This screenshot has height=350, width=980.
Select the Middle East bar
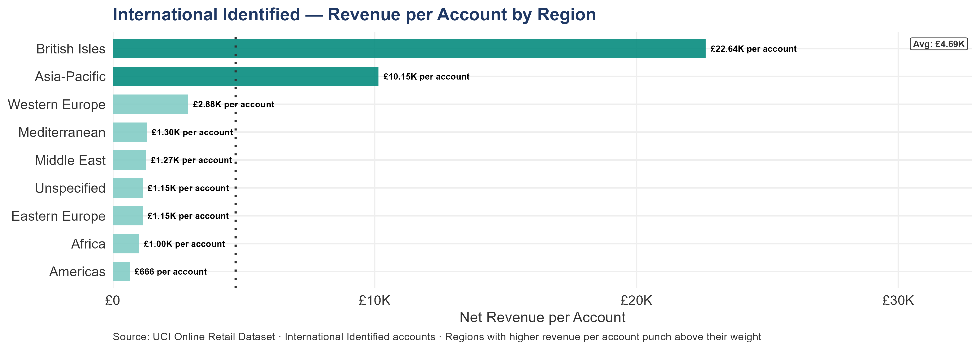[129, 160]
